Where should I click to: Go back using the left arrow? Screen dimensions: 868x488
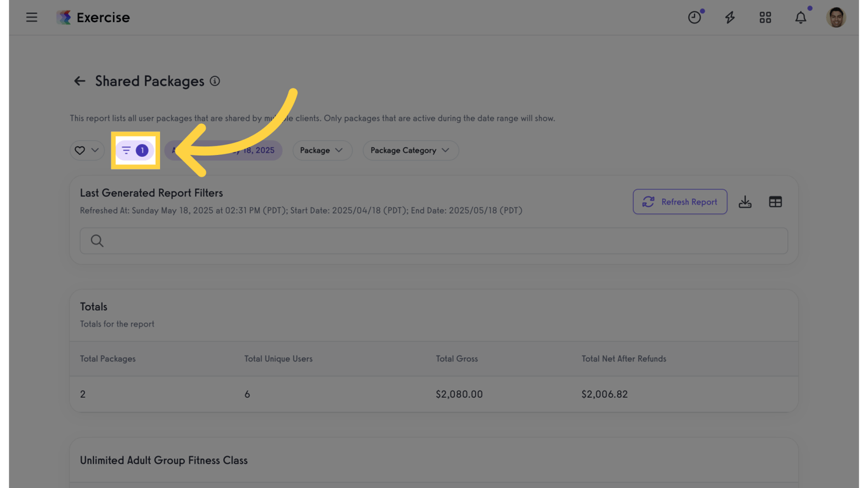pos(79,81)
